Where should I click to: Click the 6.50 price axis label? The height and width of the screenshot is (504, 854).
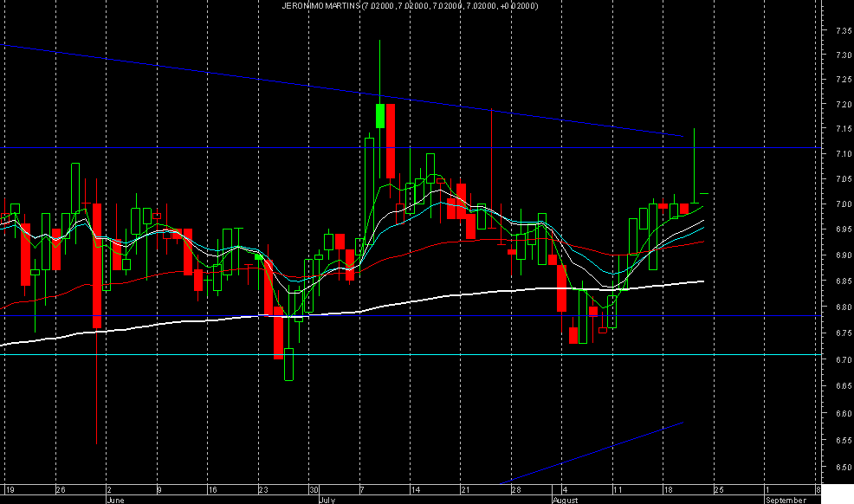tap(844, 467)
